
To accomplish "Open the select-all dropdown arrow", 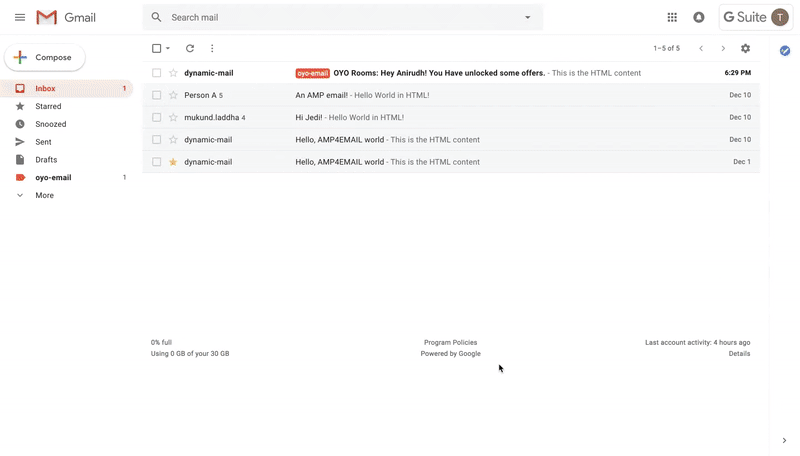I will click(168, 49).
